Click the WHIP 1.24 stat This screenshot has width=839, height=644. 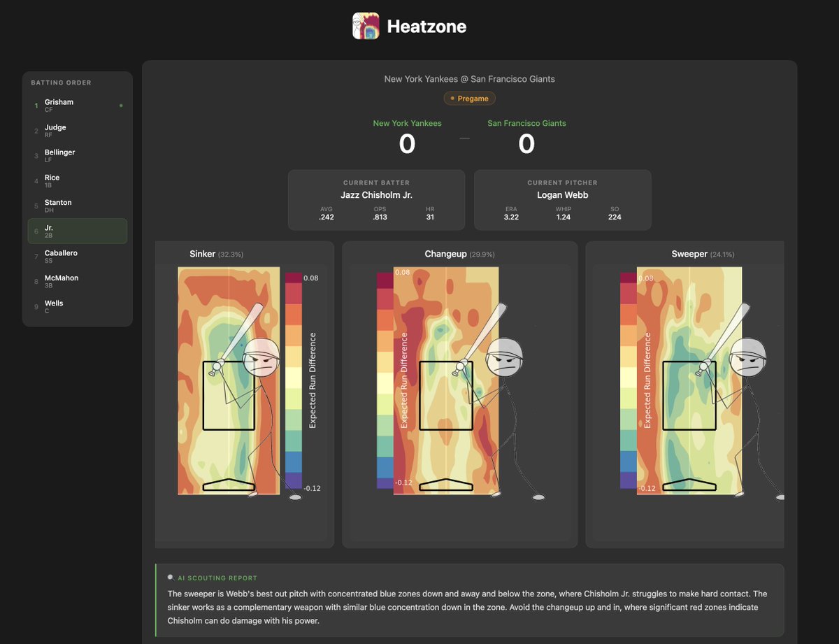(564, 213)
